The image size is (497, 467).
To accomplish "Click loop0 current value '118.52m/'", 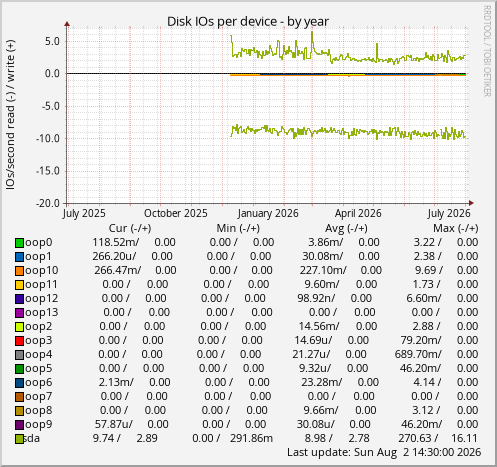I will [116, 242].
